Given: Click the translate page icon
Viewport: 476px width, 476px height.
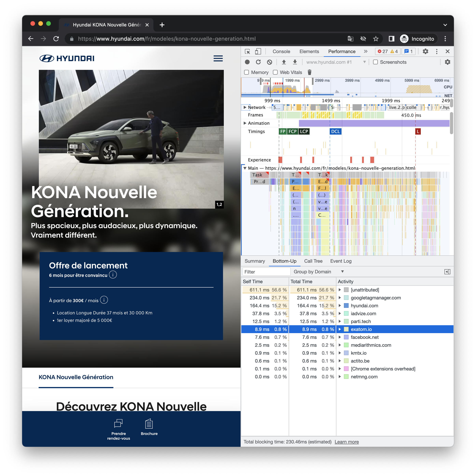Looking at the screenshot, I should tap(350, 39).
